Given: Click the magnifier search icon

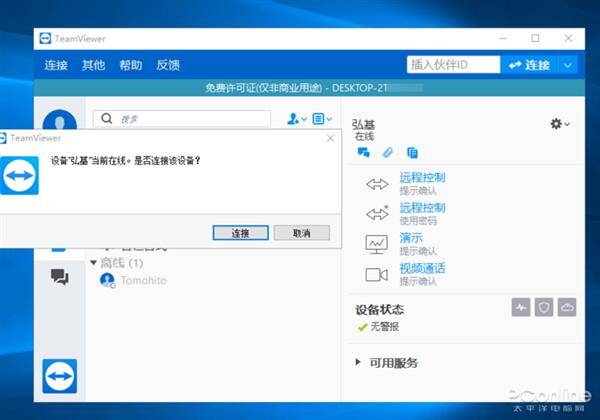Looking at the screenshot, I should click(x=107, y=119).
